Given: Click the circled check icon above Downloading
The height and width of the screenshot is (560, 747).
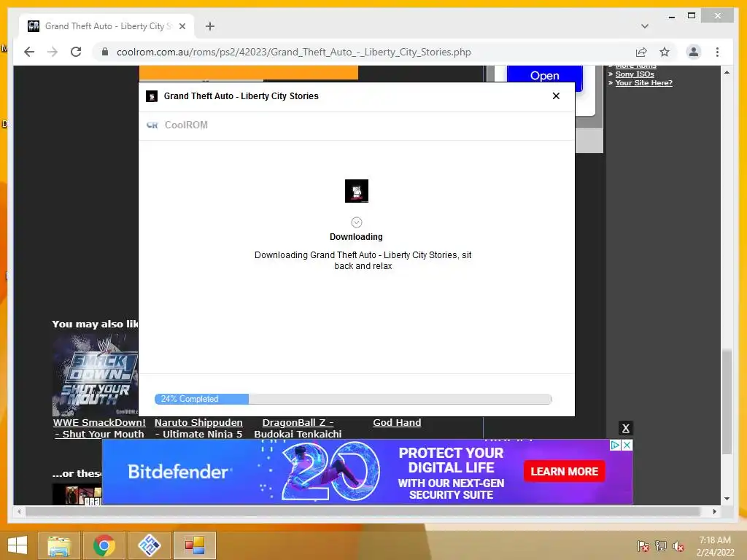Looking at the screenshot, I should click(357, 222).
